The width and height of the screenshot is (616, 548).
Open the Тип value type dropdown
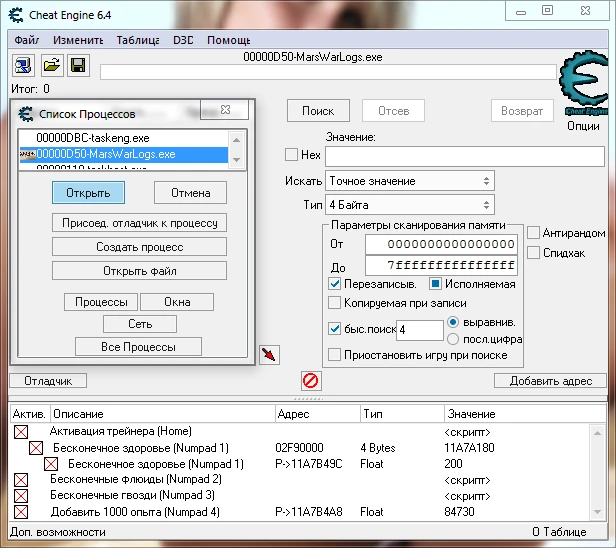(410, 205)
